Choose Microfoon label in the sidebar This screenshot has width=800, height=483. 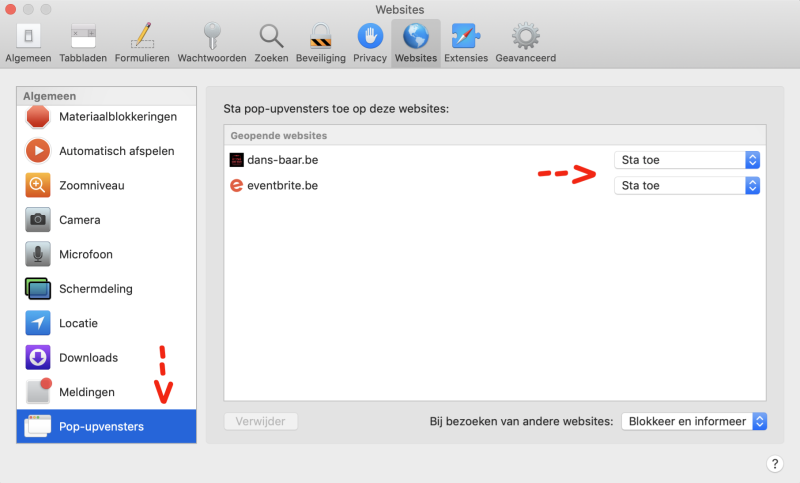coord(86,255)
